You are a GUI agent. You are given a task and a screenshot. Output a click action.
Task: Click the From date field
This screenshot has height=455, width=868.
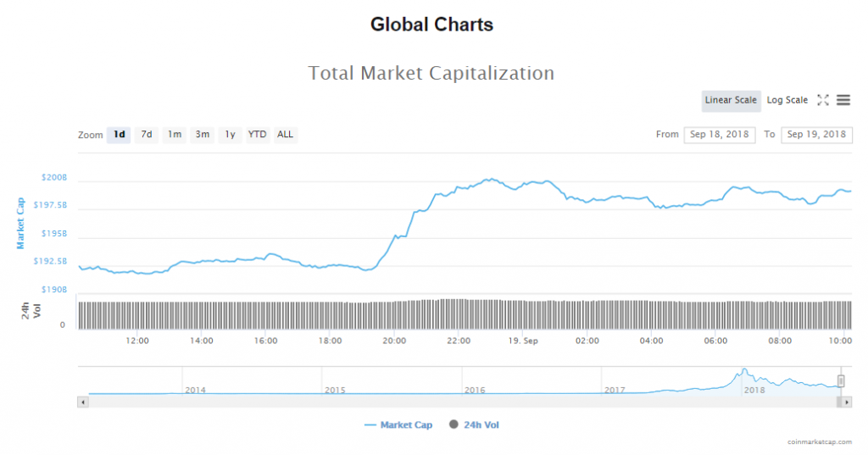tap(720, 135)
